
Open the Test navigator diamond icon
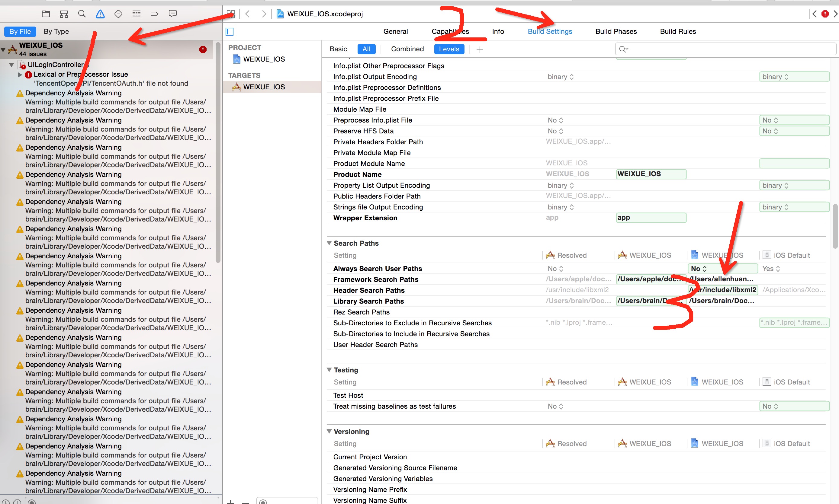coord(118,14)
